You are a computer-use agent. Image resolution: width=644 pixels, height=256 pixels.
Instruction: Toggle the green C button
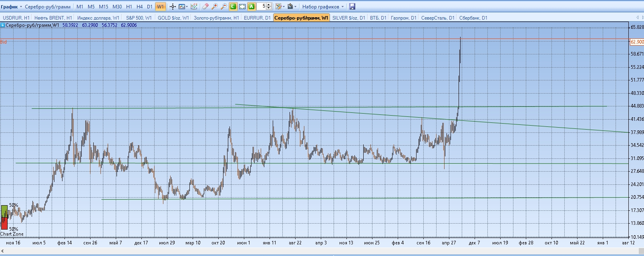click(233, 7)
